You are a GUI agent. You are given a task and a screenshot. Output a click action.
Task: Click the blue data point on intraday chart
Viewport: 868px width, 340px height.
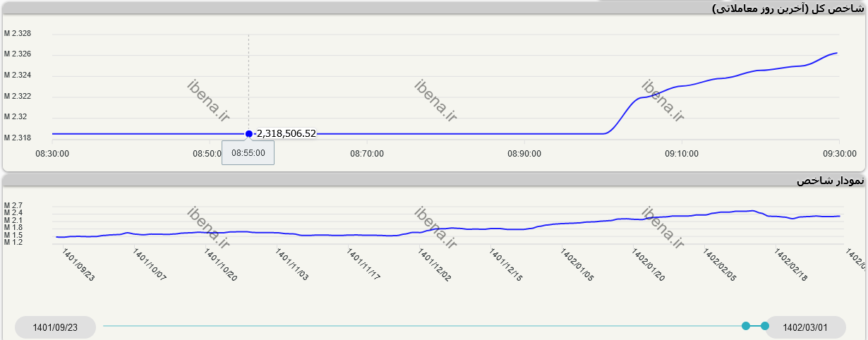248,133
